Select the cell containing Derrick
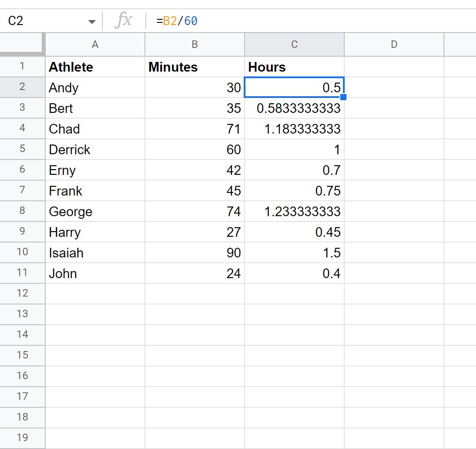The image size is (476, 449). tap(95, 149)
